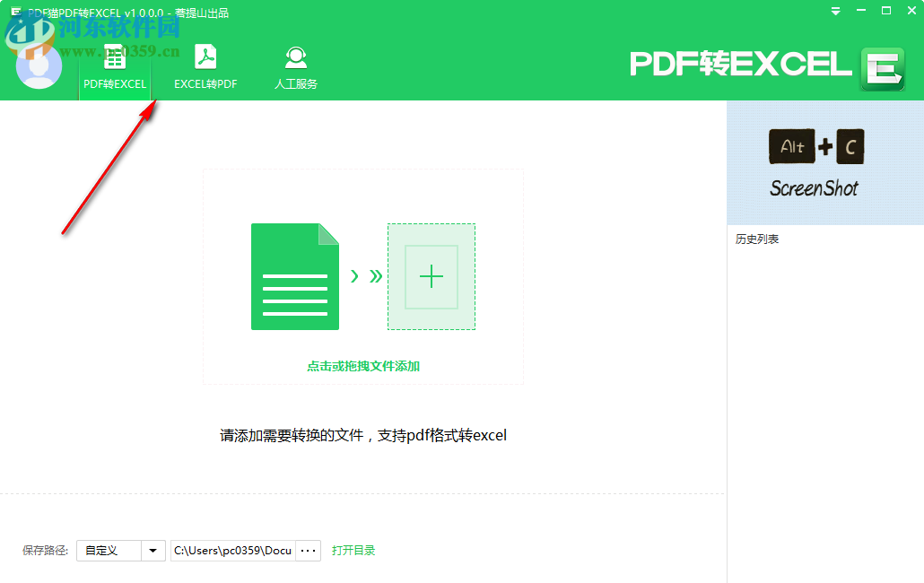The height and width of the screenshot is (583, 924).
Task: Click the user avatar icon
Action: pyautogui.click(x=39, y=66)
